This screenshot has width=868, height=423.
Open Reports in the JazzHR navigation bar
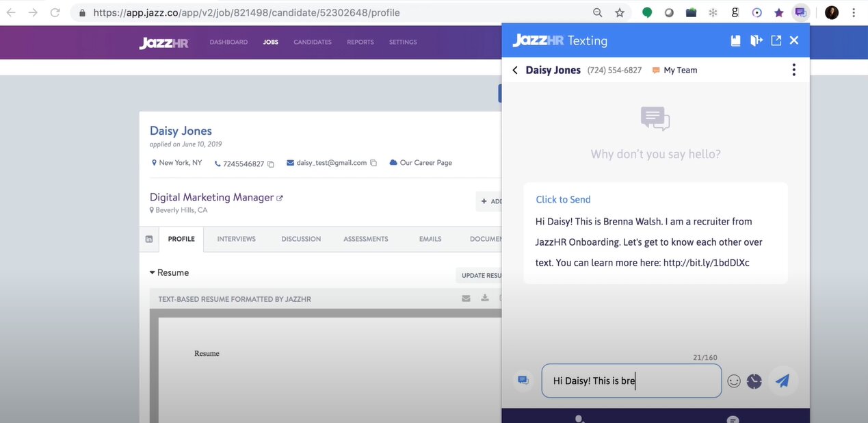[360, 42]
